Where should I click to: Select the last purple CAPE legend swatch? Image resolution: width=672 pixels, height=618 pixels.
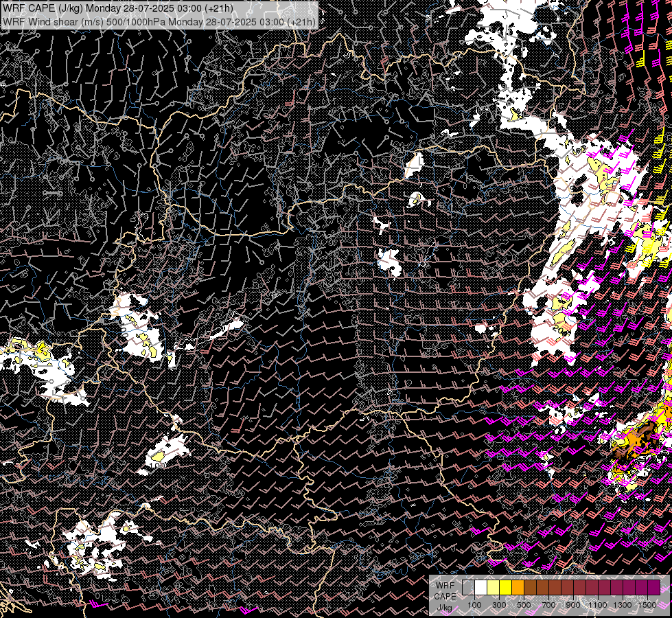654,587
